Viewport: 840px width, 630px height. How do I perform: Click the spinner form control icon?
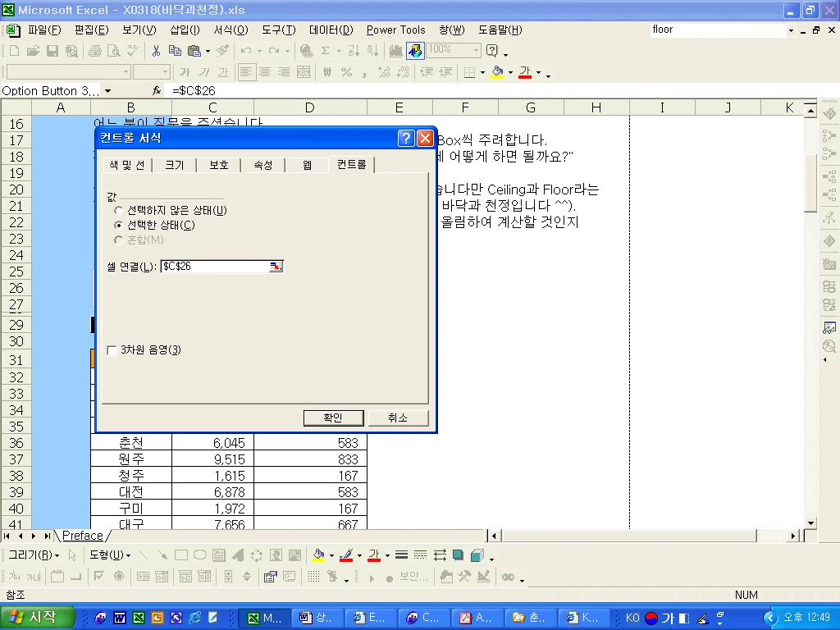[x=247, y=577]
